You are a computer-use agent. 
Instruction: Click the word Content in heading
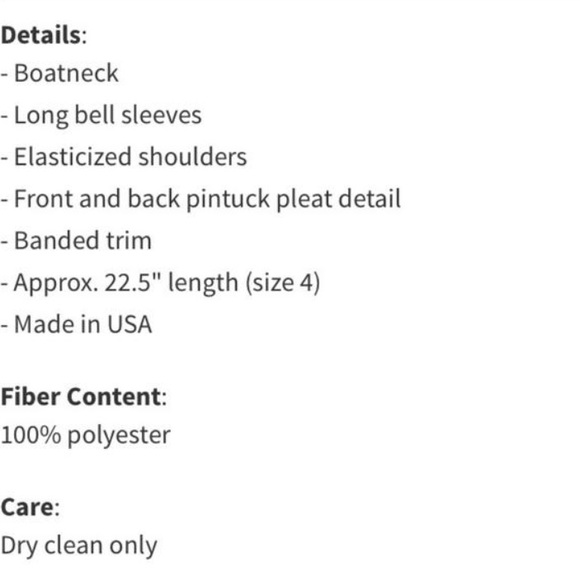coord(114,397)
